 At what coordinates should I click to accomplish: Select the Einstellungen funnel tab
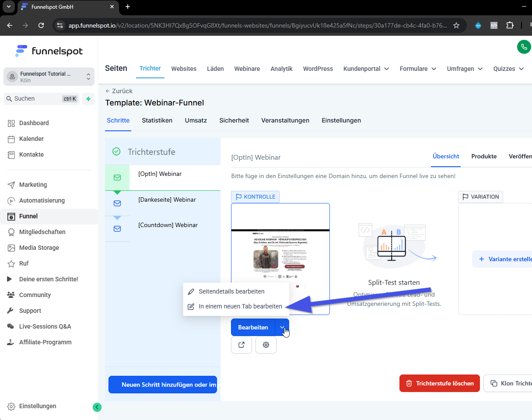tap(341, 120)
